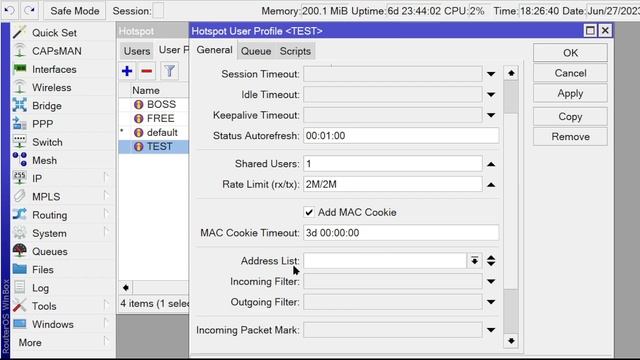This screenshot has width=640, height=360.
Task: Click Session input box in top bar
Action: point(158,11)
